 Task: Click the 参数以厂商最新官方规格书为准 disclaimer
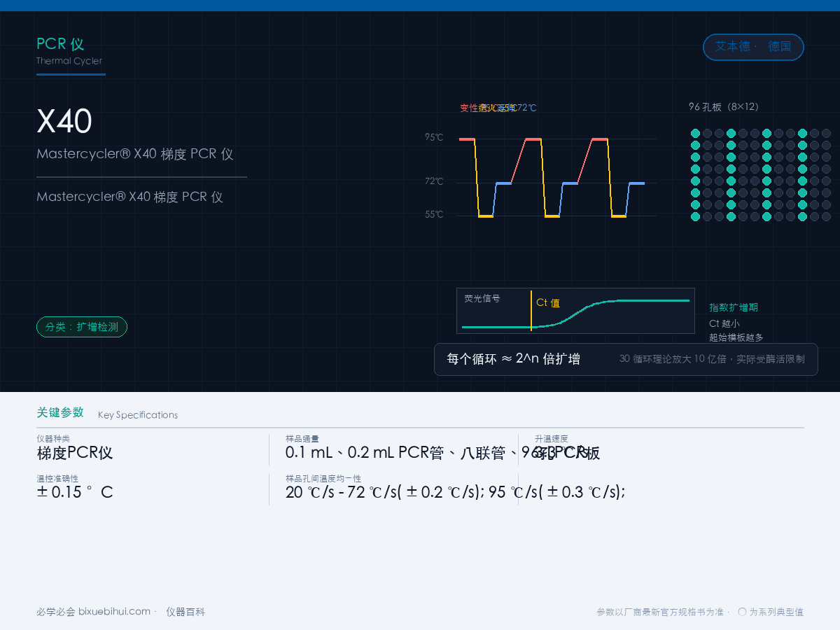point(660,612)
